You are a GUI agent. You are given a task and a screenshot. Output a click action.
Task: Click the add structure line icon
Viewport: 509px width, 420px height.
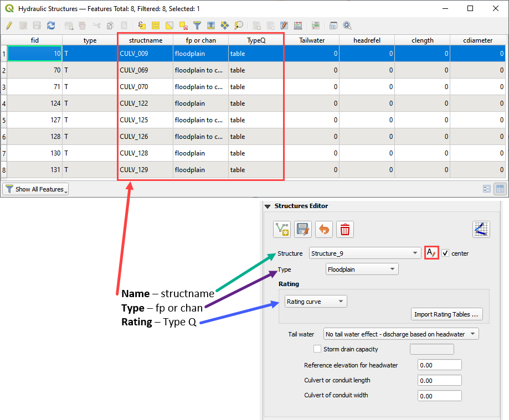coord(282,229)
